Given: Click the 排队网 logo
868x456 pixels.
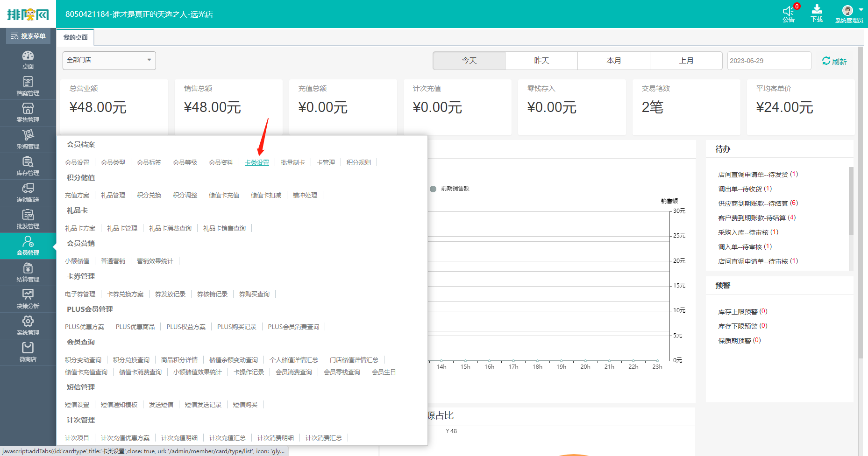Looking at the screenshot, I should pyautogui.click(x=28, y=14).
